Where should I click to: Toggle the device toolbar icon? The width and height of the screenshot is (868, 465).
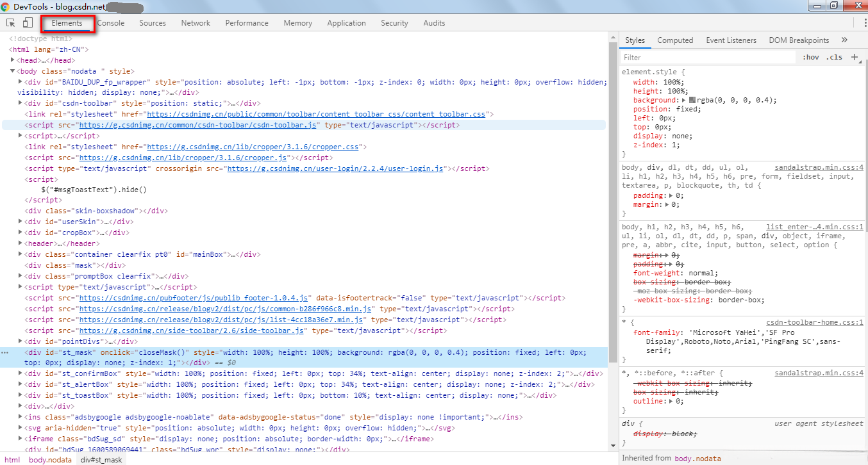28,23
